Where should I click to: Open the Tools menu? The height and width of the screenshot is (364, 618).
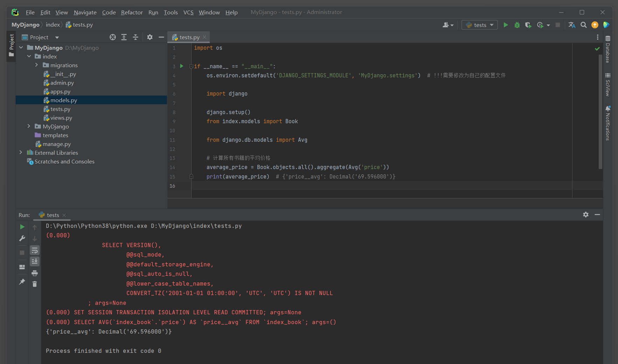point(171,12)
